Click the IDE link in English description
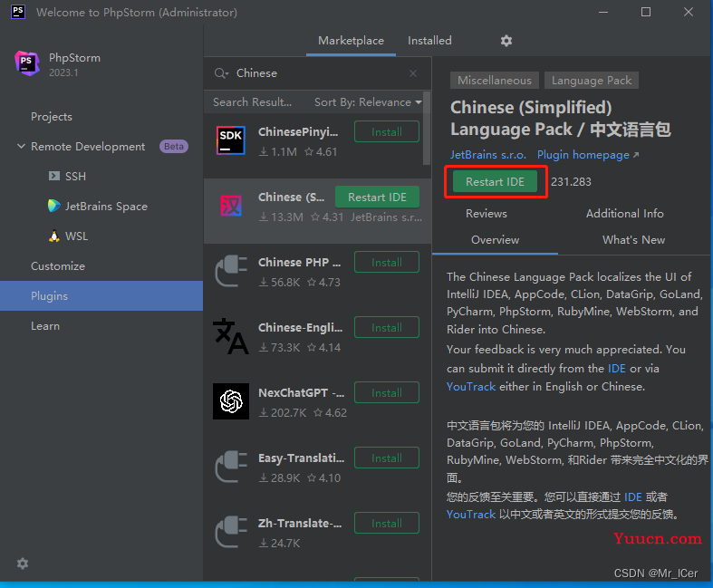 pyautogui.click(x=617, y=369)
